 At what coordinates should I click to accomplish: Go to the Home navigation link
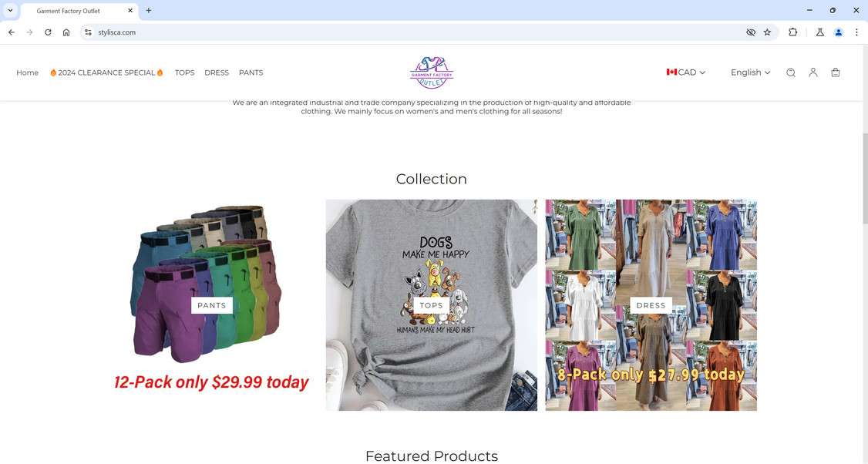tap(27, 72)
